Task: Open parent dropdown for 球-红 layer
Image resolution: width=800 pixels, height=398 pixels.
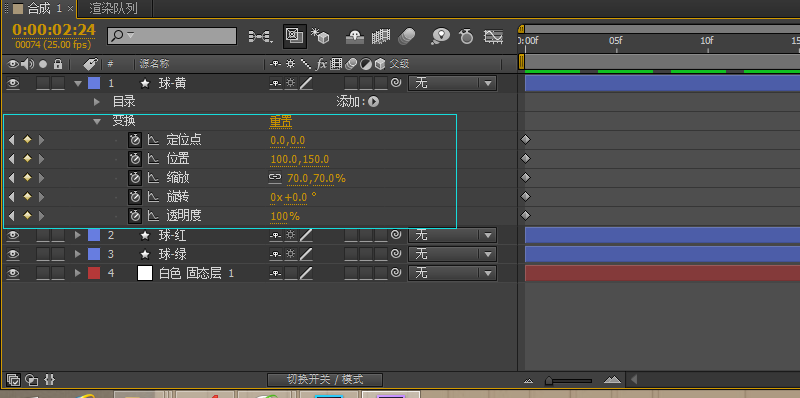Action: [x=452, y=235]
